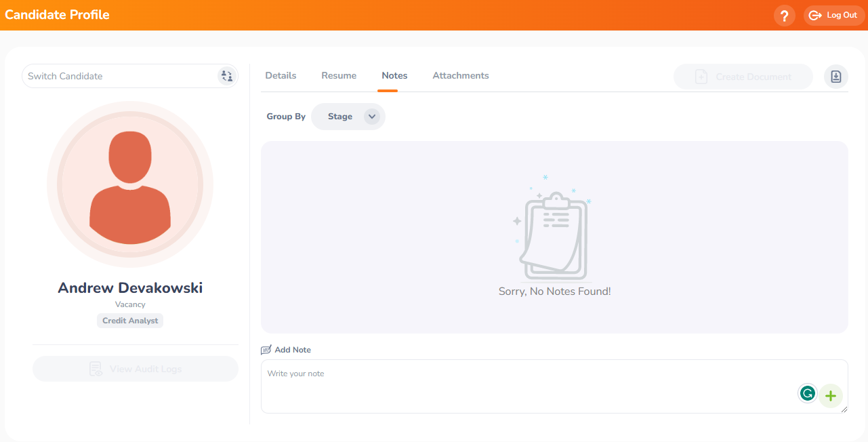The image size is (868, 442).
Task: Click the green plus icon to submit note
Action: pos(830,395)
